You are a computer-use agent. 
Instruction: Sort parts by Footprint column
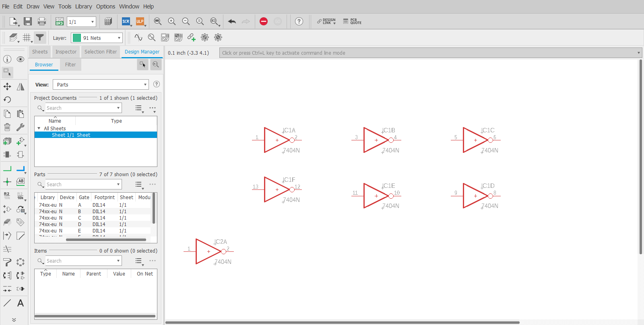coord(105,197)
